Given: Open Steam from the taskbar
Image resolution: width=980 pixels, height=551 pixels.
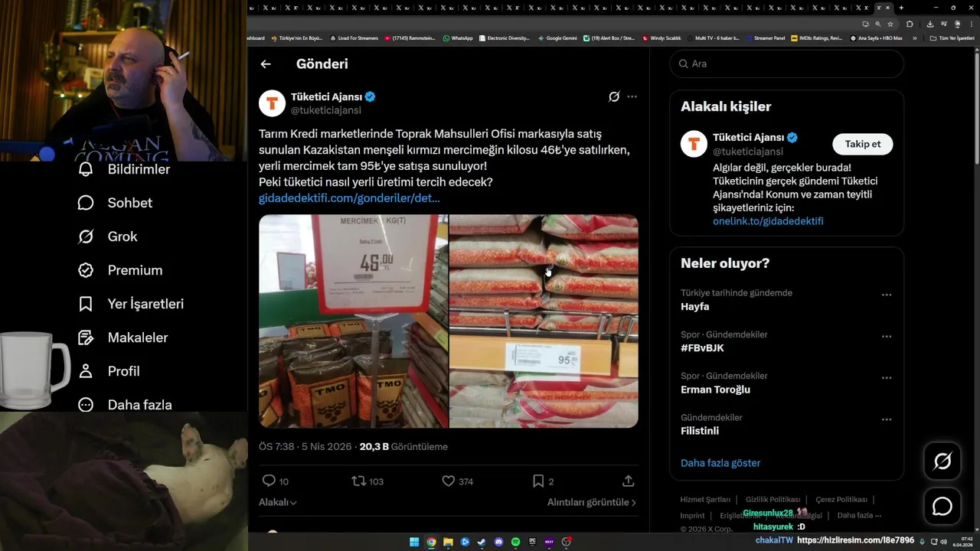Looking at the screenshot, I should [x=482, y=542].
